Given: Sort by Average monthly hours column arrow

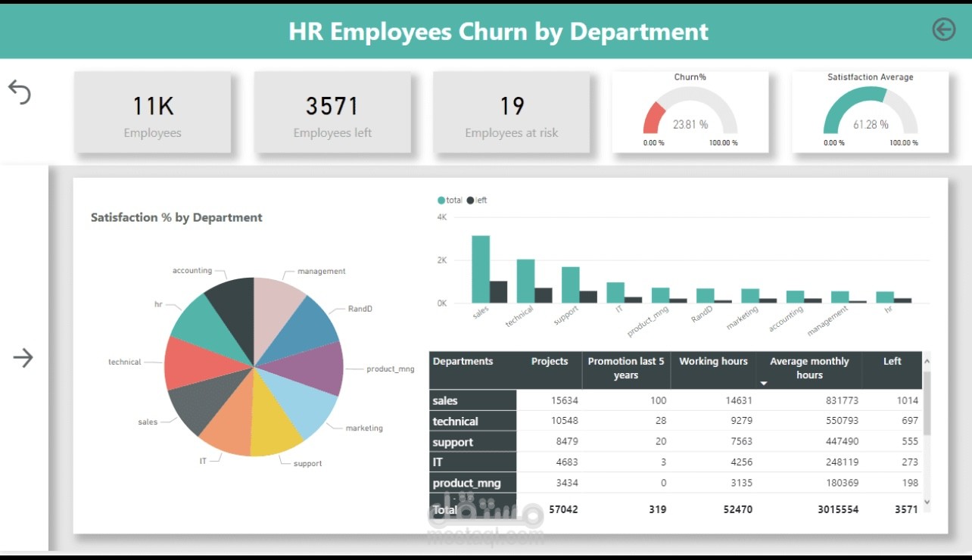Looking at the screenshot, I should 764,384.
